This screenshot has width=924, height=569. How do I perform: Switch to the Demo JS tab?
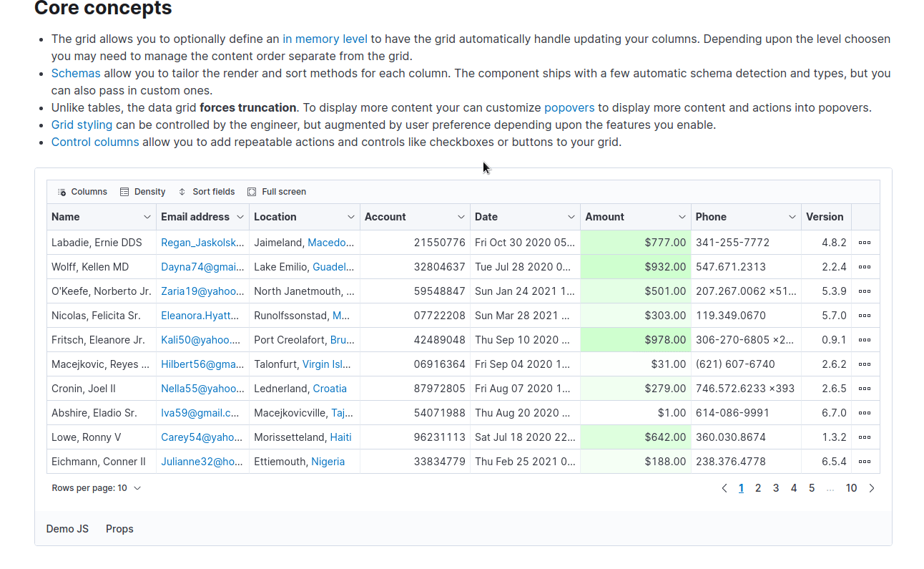pyautogui.click(x=67, y=529)
